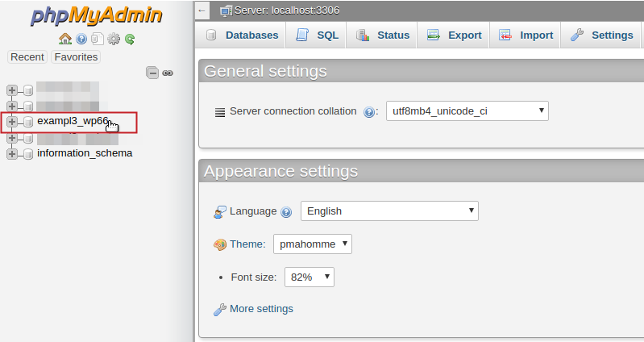Click the help icon beside Language label
This screenshot has height=342, width=644.
(285, 211)
